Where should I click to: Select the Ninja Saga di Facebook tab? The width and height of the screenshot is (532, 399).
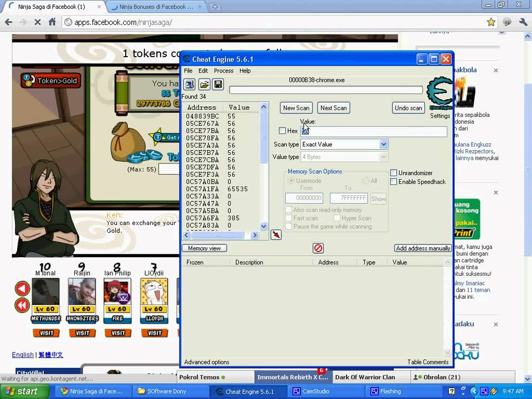(x=51, y=7)
